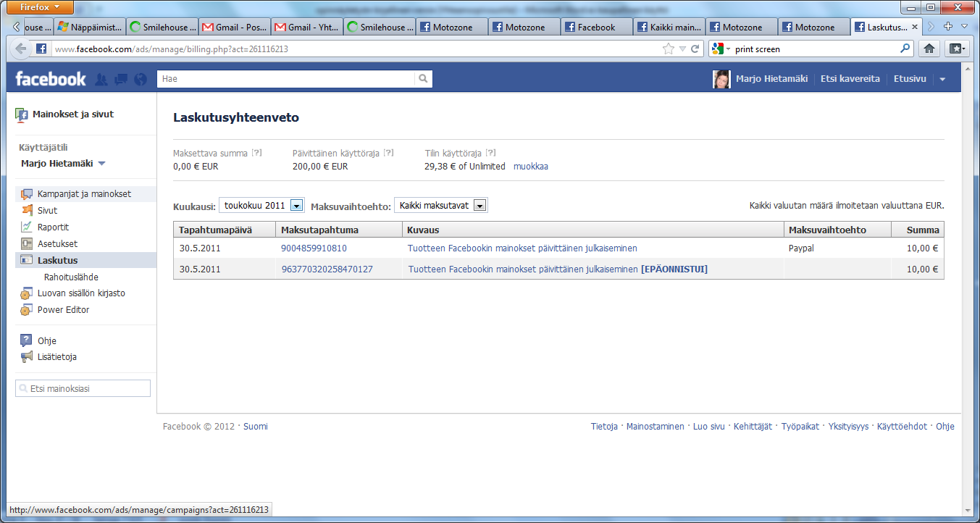The image size is (980, 523).
Task: Click Mainostaminen footer link
Action: pyautogui.click(x=656, y=427)
